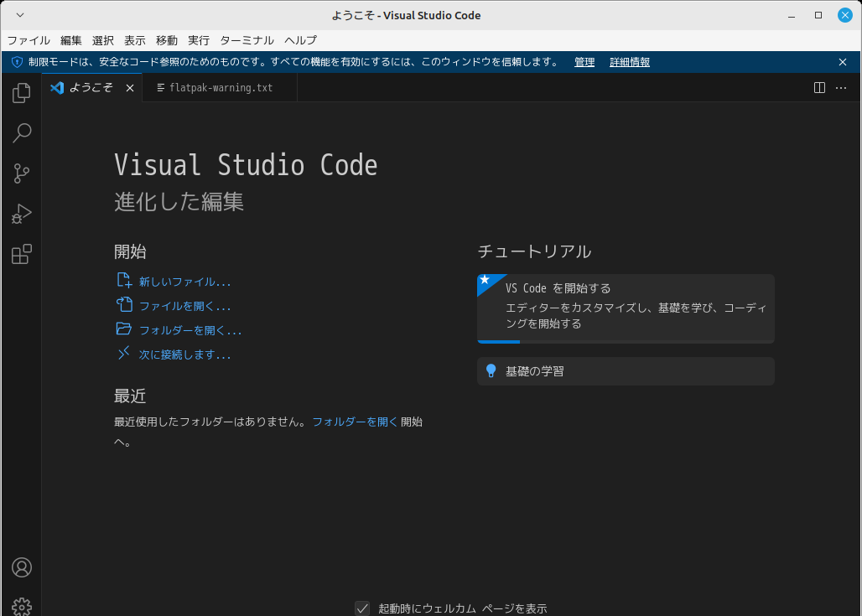Click the 管理 link in banner
The image size is (862, 616).
(584, 62)
